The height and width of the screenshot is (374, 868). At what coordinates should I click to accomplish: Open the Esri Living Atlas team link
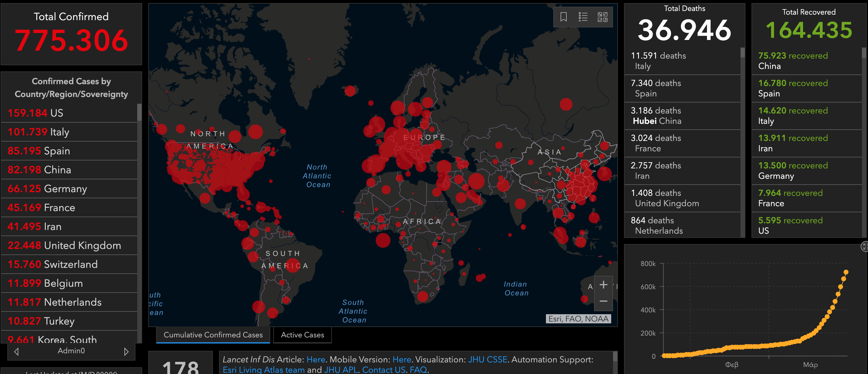click(x=264, y=370)
